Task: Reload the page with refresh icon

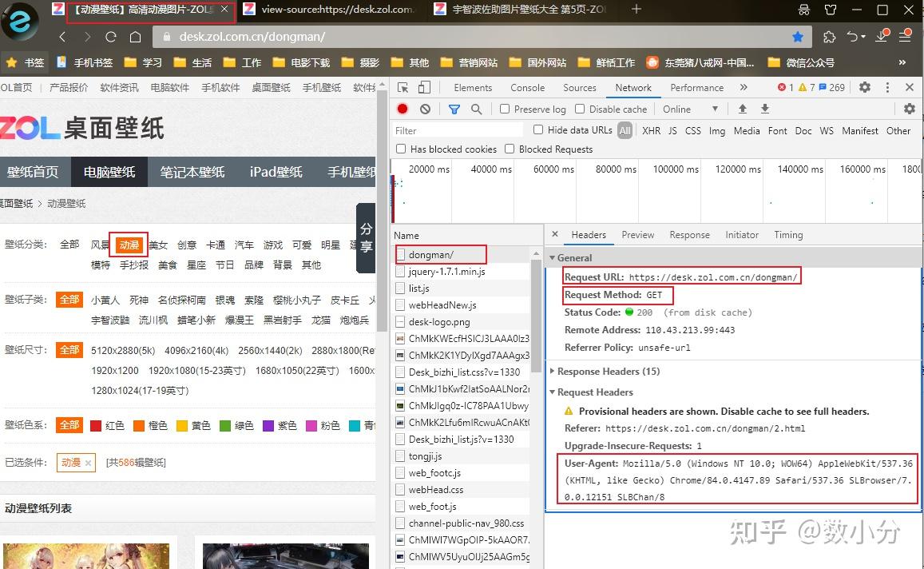Action: coord(111,37)
